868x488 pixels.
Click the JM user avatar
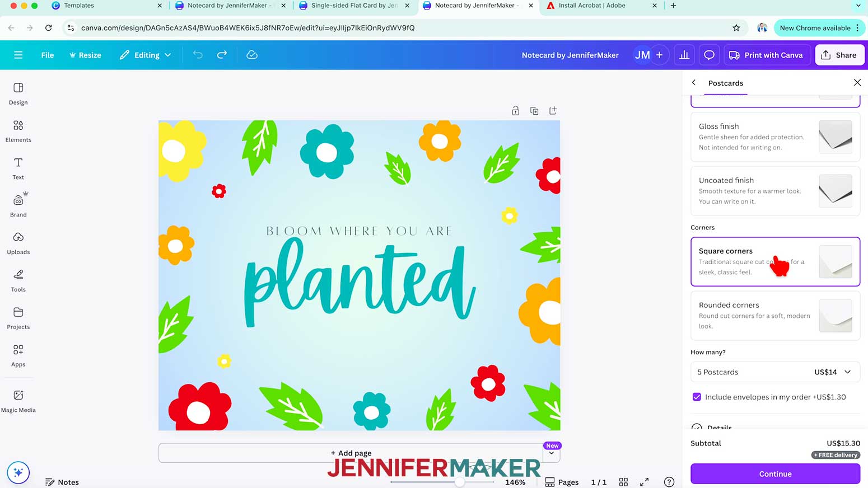click(642, 55)
